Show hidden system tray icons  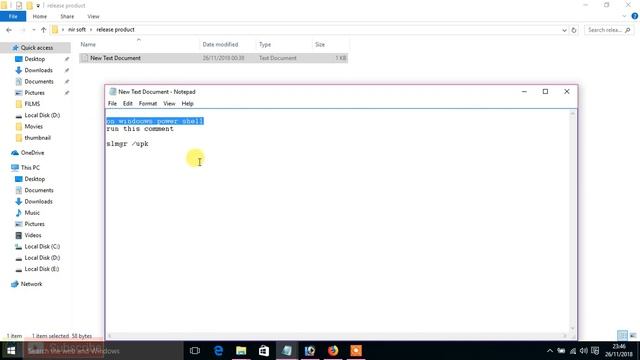550,351
